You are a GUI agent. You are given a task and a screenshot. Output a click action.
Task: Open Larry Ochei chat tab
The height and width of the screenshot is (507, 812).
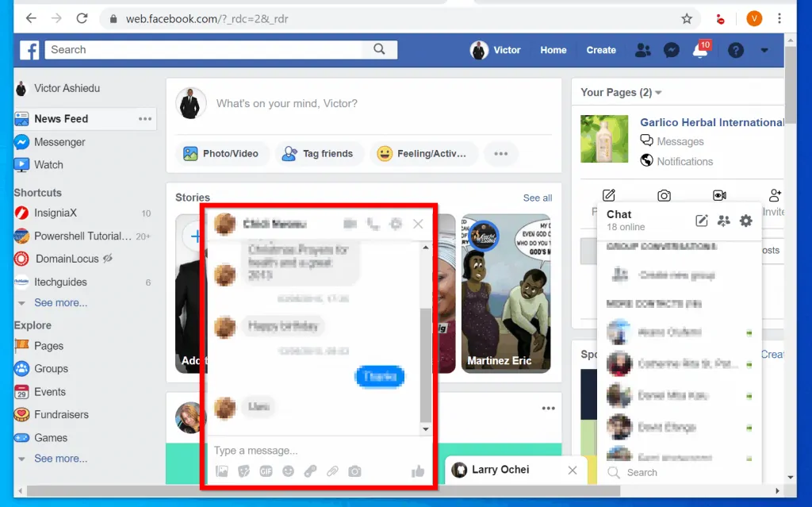(500, 470)
